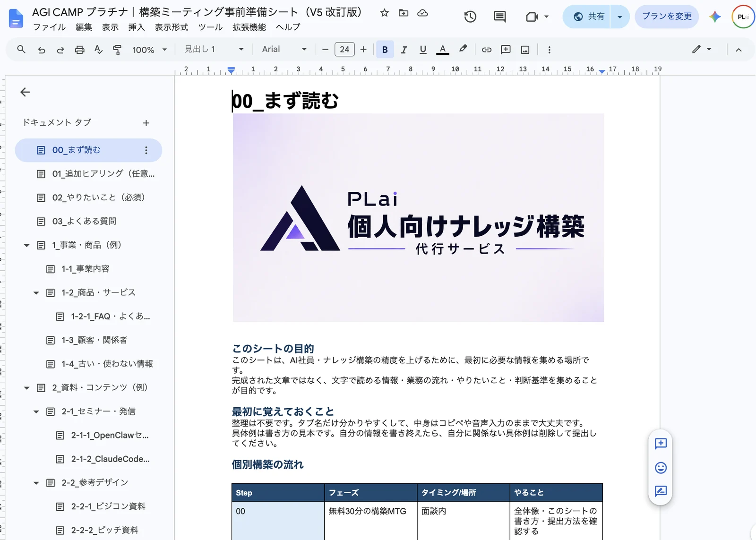756x540 pixels.
Task: Activate the paint format tool
Action: 117,50
